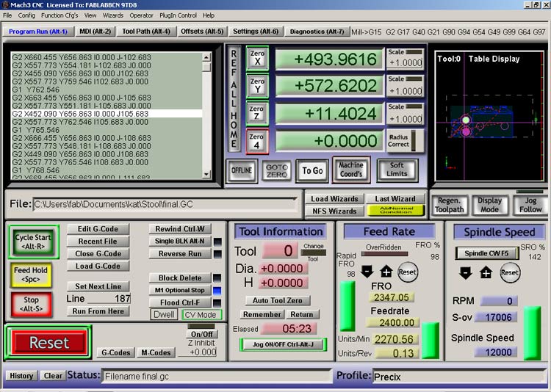Open the File menu
551x392 pixels.
click(x=7, y=15)
